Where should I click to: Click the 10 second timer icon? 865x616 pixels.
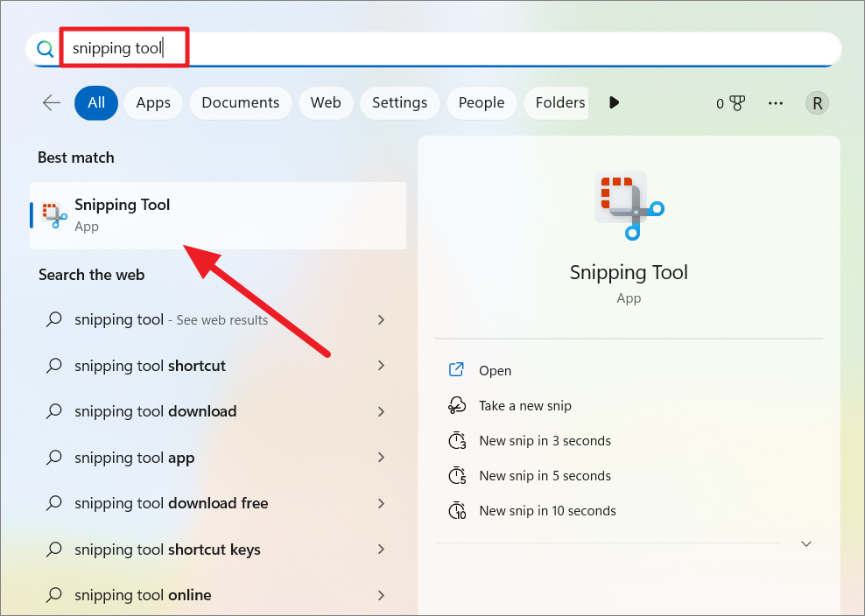tap(457, 511)
